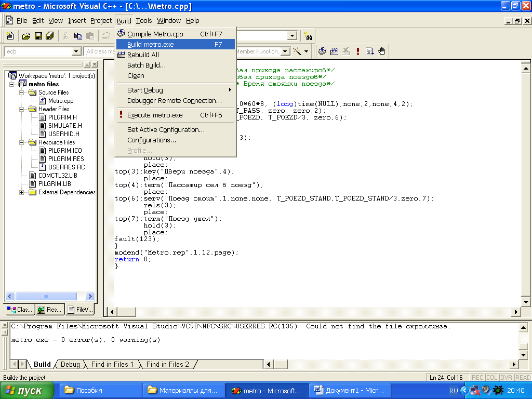
Task: Click the Paste toolbar icon
Action: [90, 36]
